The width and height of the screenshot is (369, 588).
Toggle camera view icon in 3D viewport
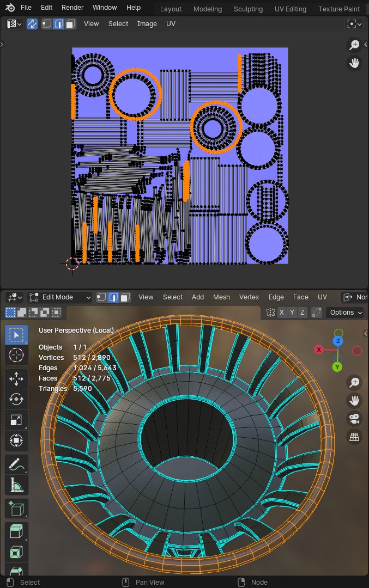[354, 419]
